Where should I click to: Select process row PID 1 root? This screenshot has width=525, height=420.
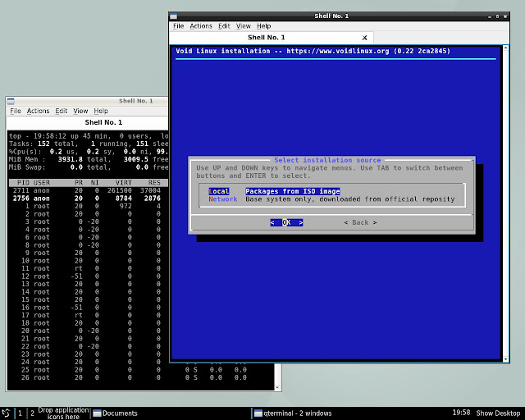point(89,206)
